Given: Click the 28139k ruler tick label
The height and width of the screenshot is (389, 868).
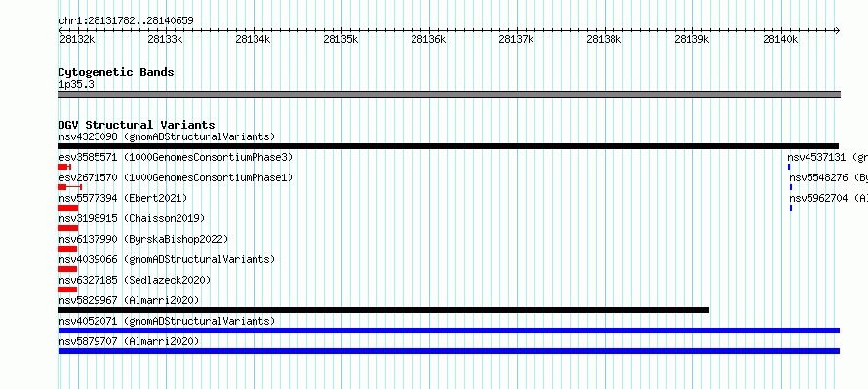Looking at the screenshot, I should click(x=692, y=39).
